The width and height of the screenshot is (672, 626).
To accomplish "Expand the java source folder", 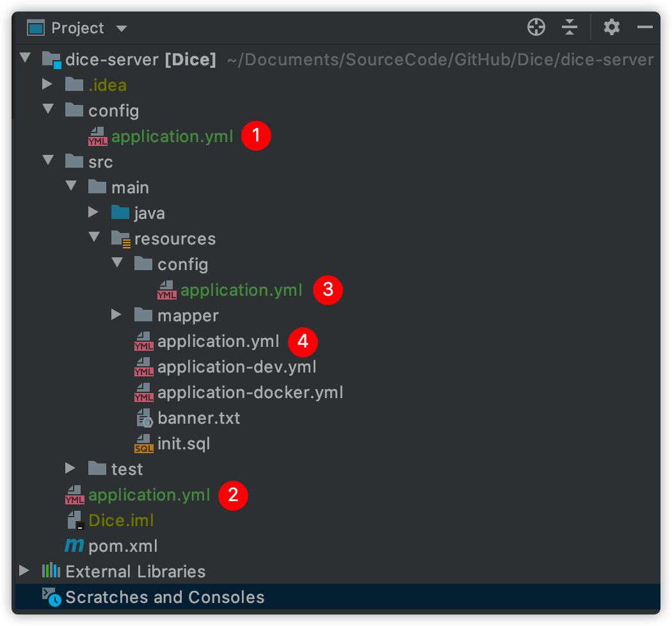I will click(x=93, y=212).
